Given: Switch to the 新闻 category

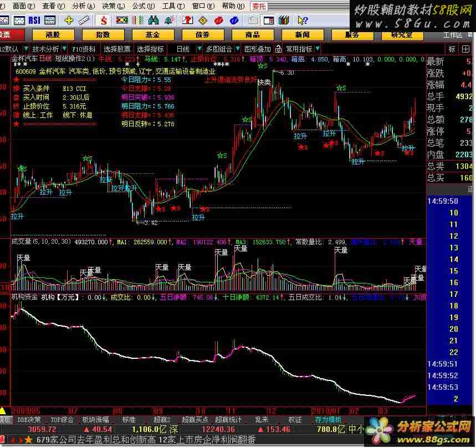Looking at the screenshot, I should 302,35.
